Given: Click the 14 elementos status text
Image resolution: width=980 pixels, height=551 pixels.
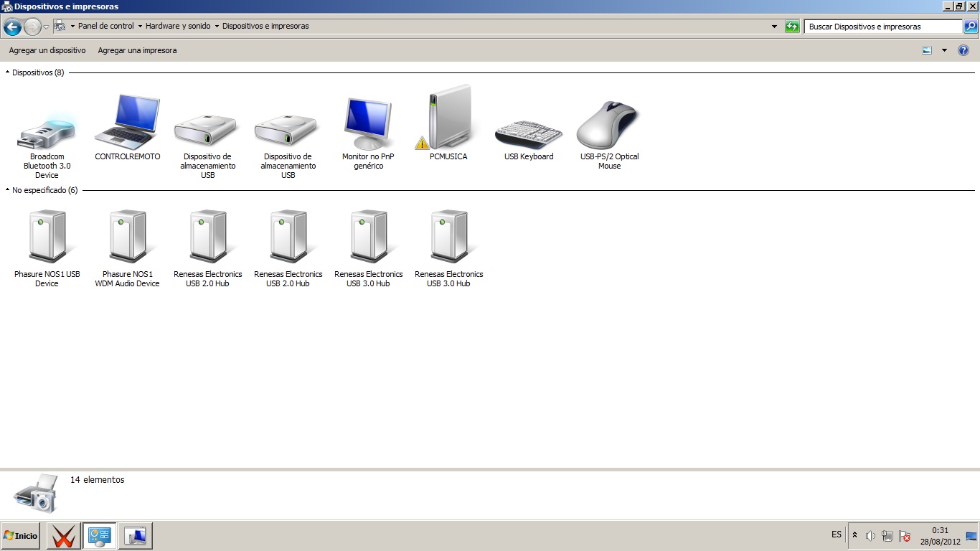Looking at the screenshot, I should (97, 480).
